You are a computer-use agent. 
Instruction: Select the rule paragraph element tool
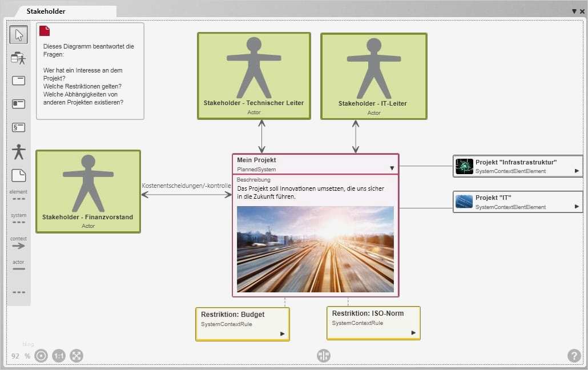[18, 127]
